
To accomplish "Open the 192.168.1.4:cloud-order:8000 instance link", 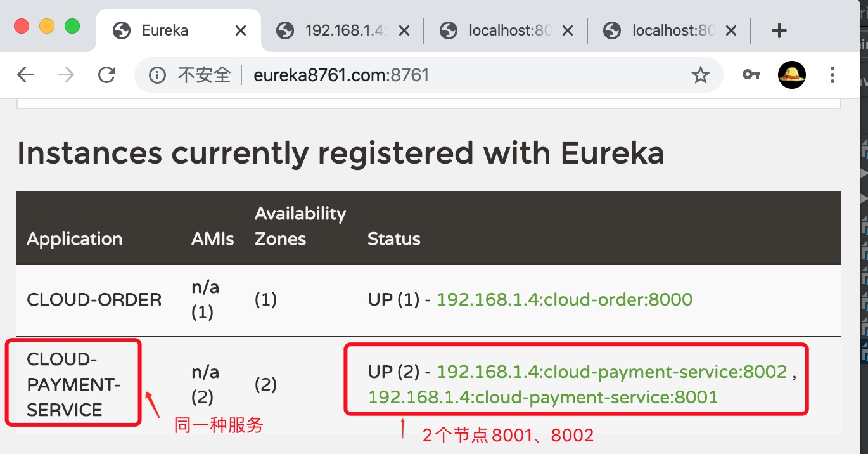I will (565, 299).
